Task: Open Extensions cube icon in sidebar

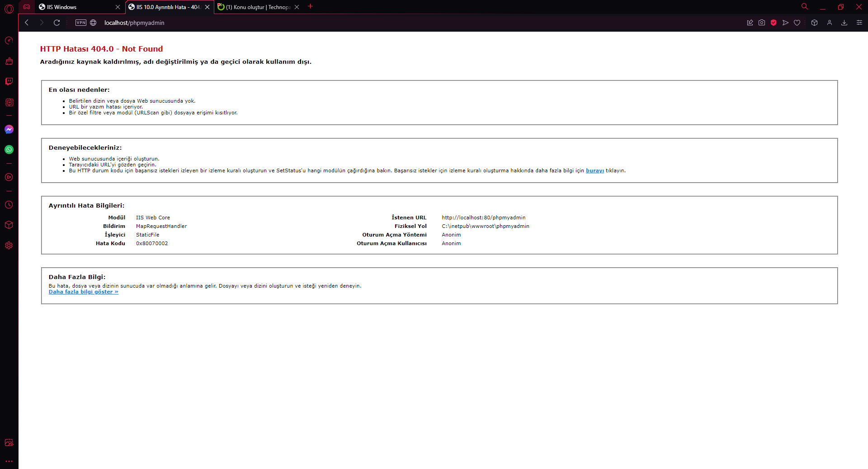Action: [x=9, y=225]
